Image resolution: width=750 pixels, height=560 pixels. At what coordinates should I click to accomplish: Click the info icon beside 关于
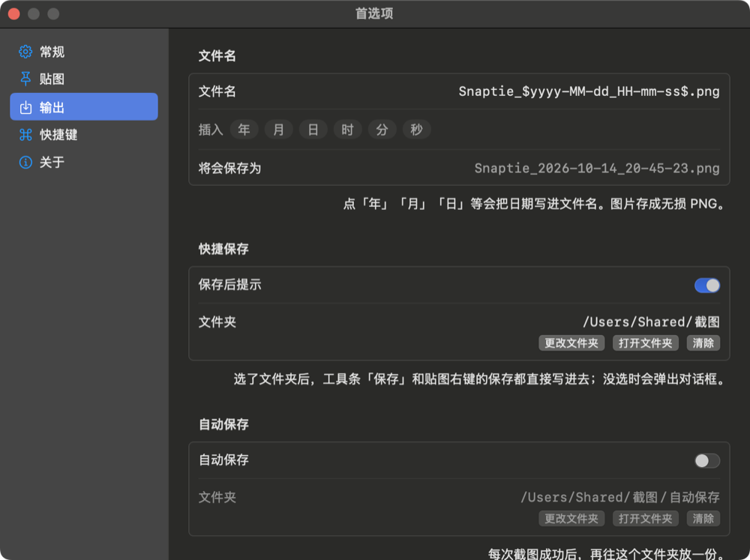click(25, 163)
